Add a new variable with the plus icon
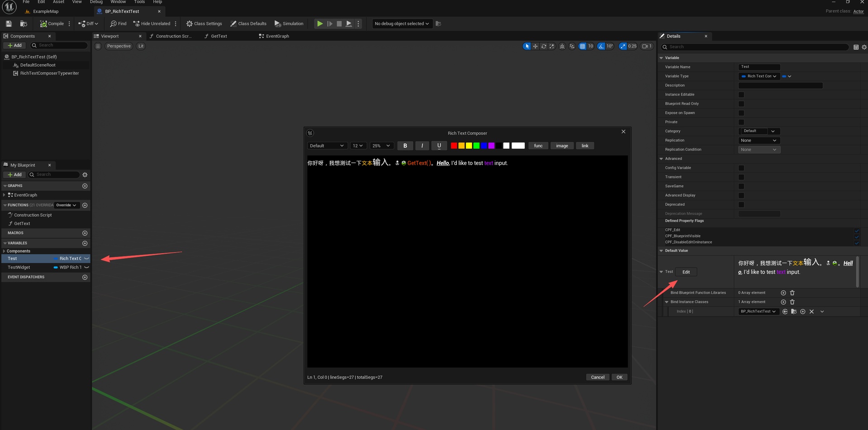The image size is (868, 430). pyautogui.click(x=85, y=243)
